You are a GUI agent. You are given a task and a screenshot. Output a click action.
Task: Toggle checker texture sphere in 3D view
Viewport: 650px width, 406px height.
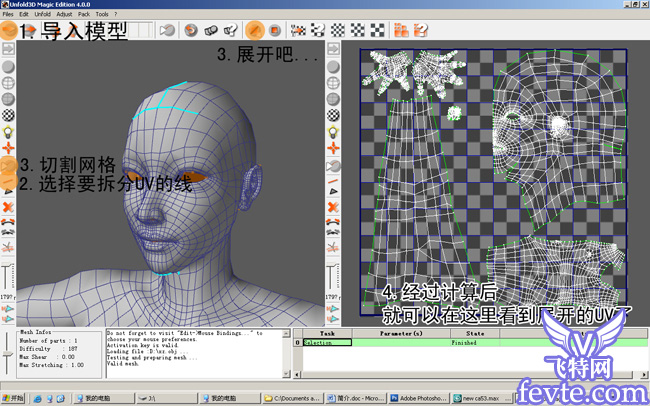[x=8, y=115]
